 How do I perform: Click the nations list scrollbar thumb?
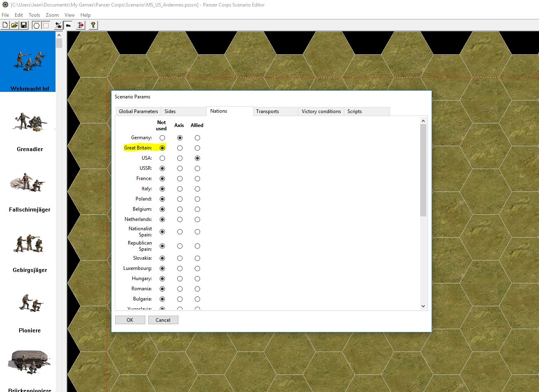[x=423, y=170]
